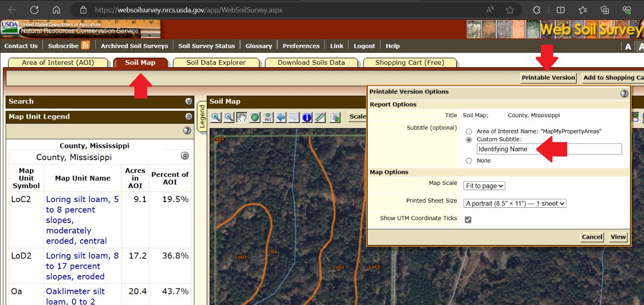644x305 pixels.
Task: Switch to the Soil Data Explorer tab
Action: tap(216, 62)
